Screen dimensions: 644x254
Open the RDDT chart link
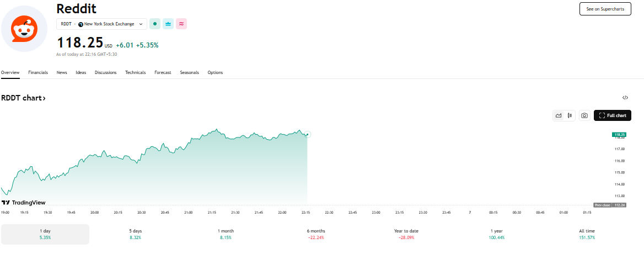(x=23, y=98)
